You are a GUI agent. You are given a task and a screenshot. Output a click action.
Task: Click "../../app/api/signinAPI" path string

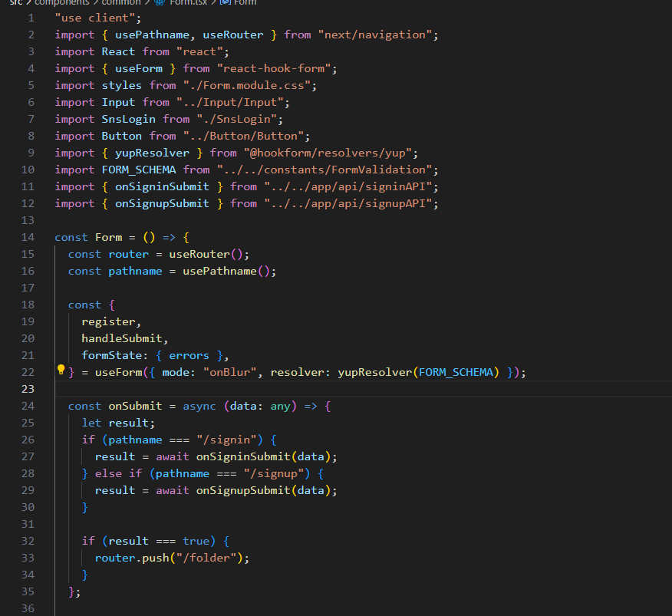click(x=348, y=186)
